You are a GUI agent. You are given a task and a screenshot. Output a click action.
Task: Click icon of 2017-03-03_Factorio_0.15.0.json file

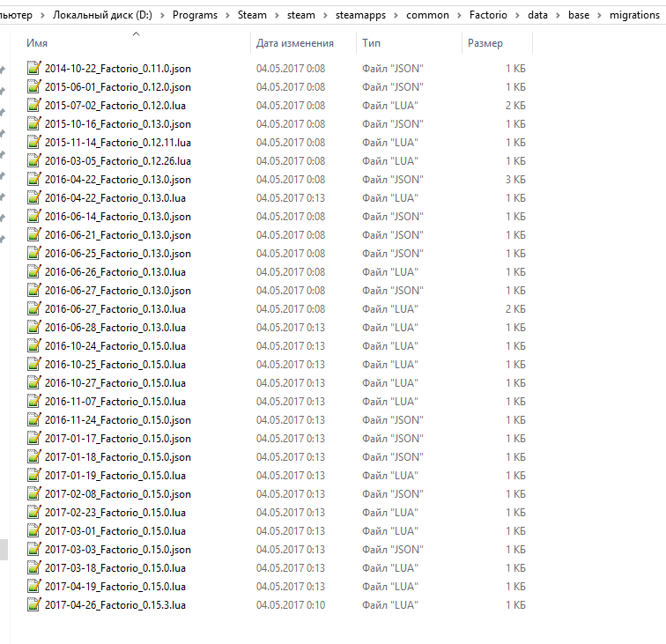[34, 549]
